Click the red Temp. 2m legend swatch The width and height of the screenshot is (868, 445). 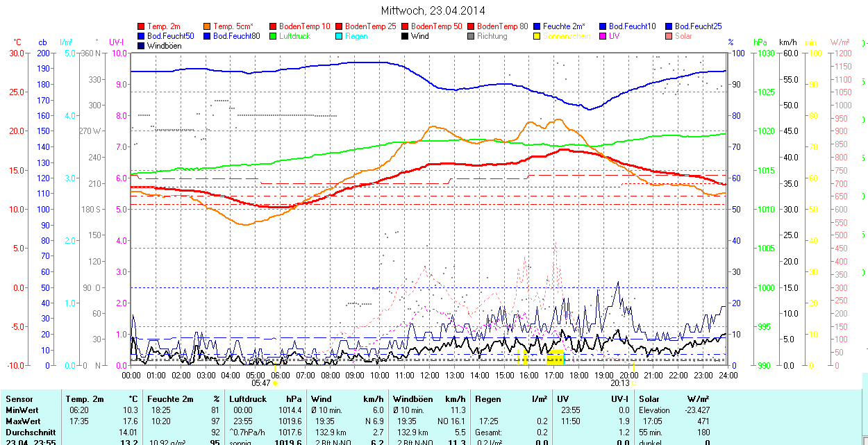pos(142,26)
